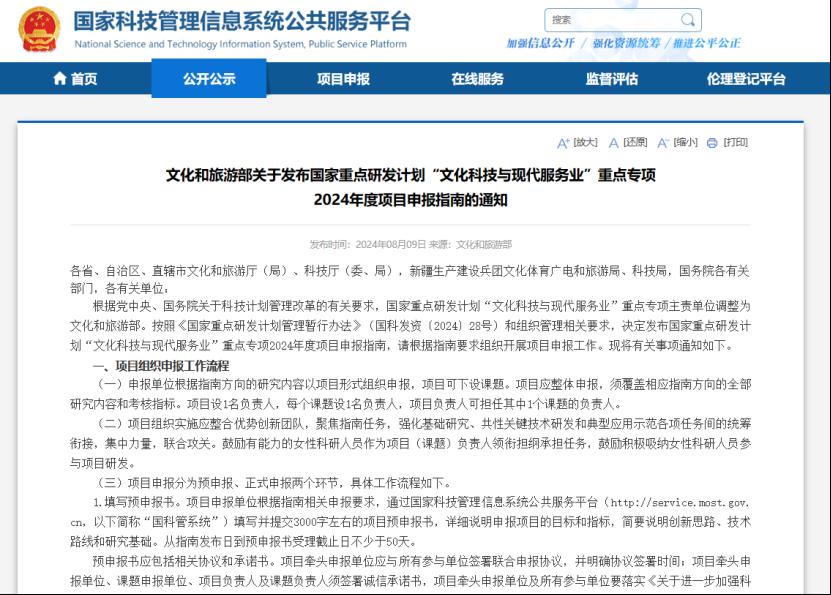The height and width of the screenshot is (595, 831).
Task: Click the A+ enlarge font icon
Action: [563, 143]
